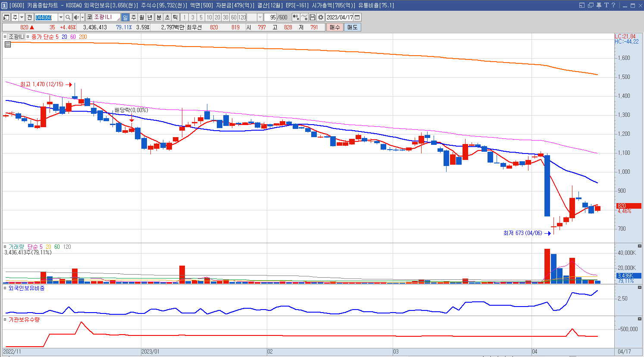
Task: Click the screen layout icon in the title bar
Action: click(582, 5)
